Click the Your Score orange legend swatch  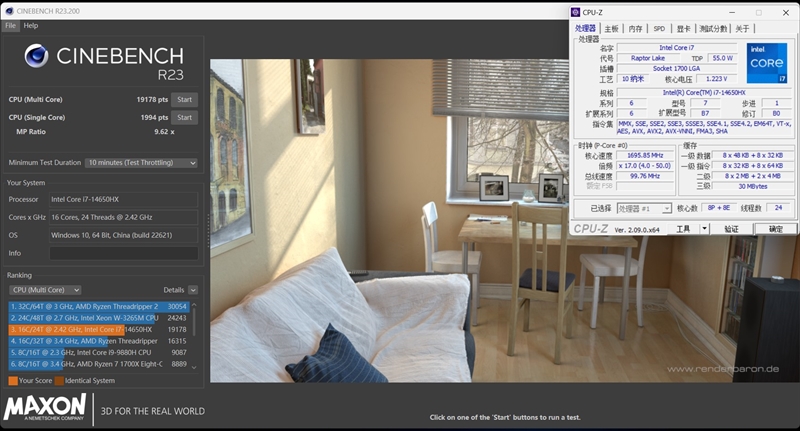click(x=13, y=381)
